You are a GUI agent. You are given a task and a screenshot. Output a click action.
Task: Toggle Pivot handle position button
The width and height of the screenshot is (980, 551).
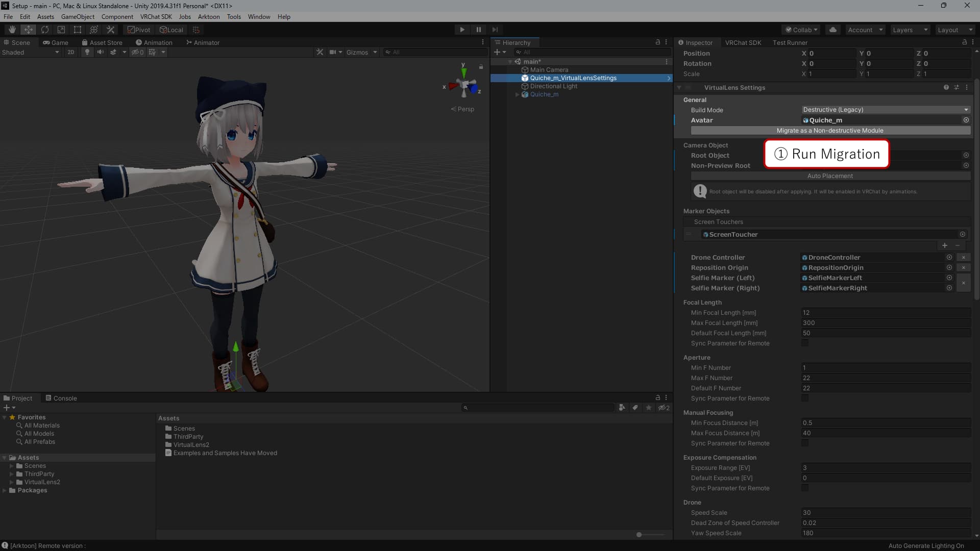[x=139, y=30]
